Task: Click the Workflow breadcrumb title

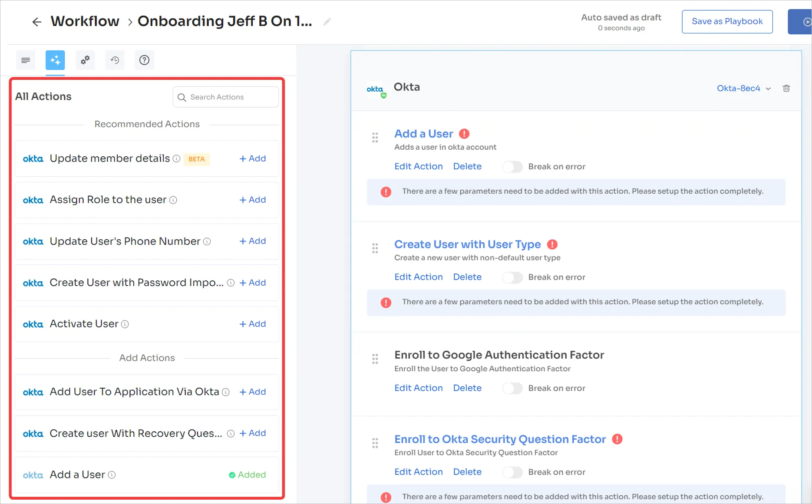Action: pyautogui.click(x=85, y=21)
